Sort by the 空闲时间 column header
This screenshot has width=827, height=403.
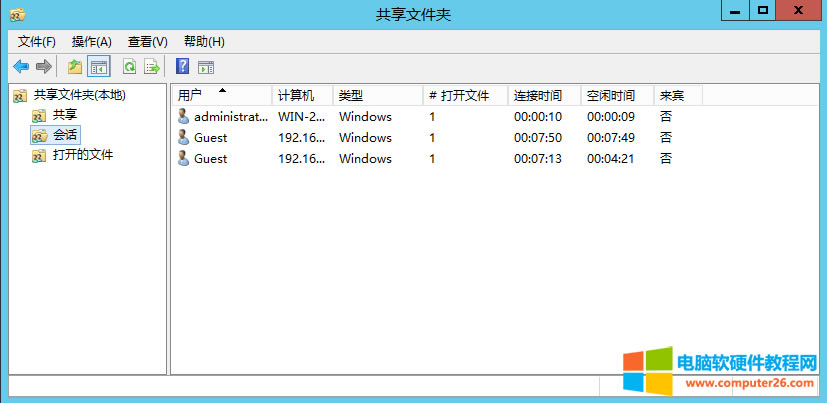point(610,95)
